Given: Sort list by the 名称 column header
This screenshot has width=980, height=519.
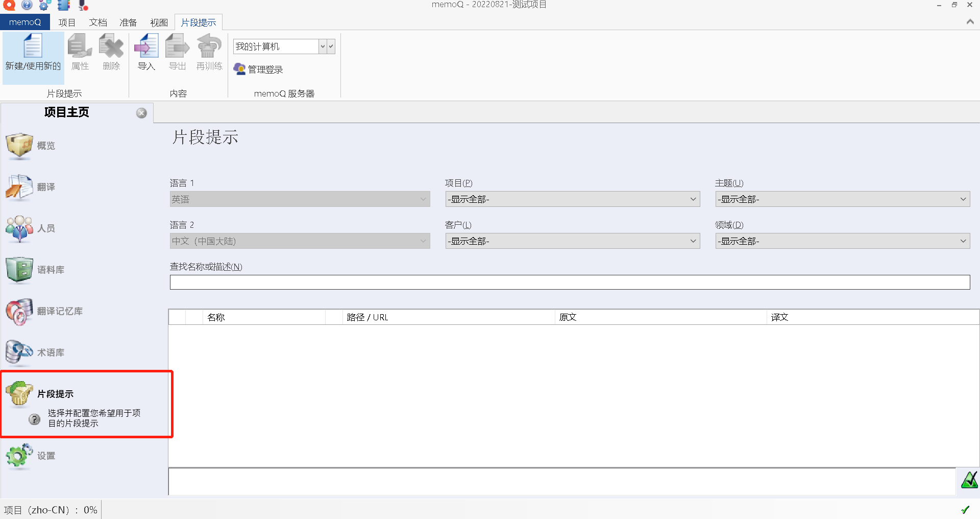Looking at the screenshot, I should click(264, 317).
